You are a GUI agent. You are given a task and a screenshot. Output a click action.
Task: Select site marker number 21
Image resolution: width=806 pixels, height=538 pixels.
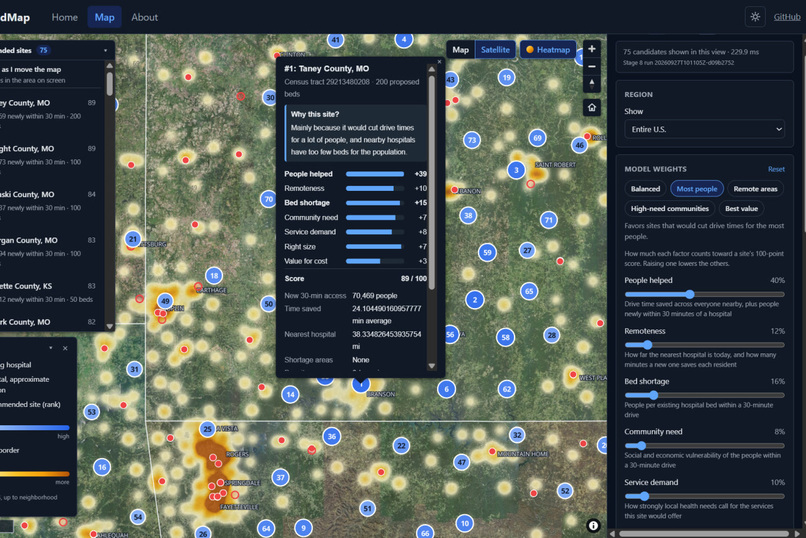pos(133,239)
